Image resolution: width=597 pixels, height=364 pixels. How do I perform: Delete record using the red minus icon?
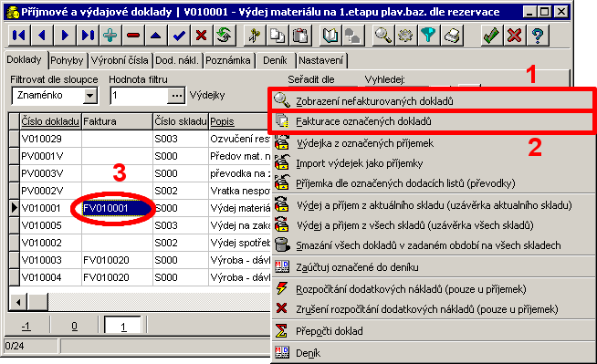pyautogui.click(x=133, y=36)
